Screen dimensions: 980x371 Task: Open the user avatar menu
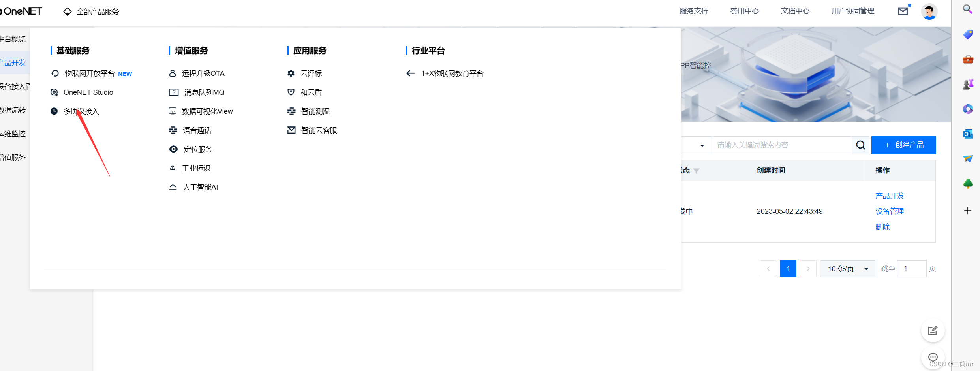[x=929, y=11]
